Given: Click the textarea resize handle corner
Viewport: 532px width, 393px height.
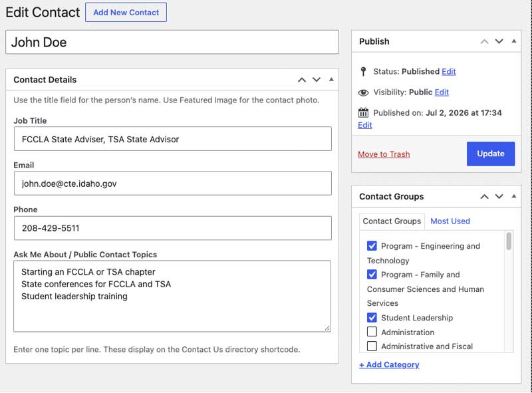Looking at the screenshot, I should click(x=327, y=328).
